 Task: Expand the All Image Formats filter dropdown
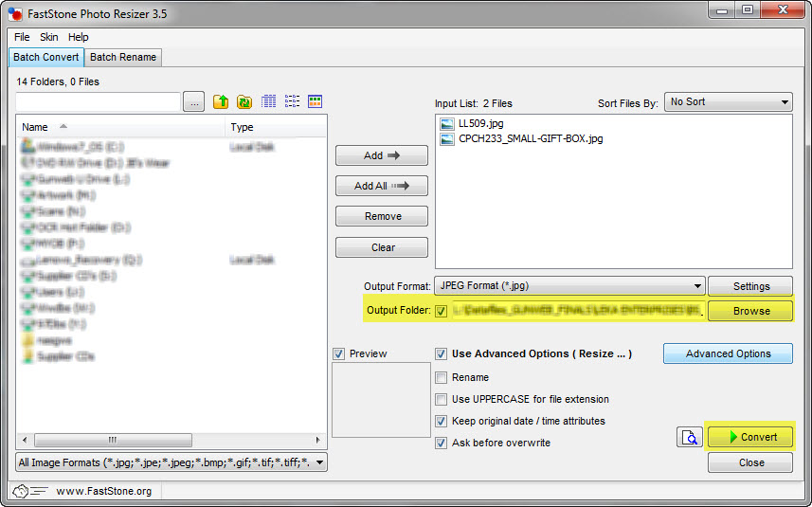coord(171,462)
